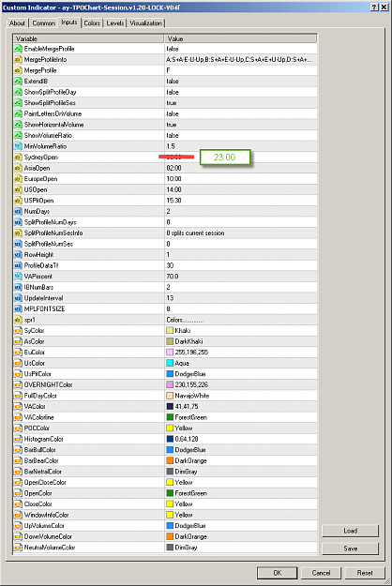This screenshot has width=392, height=586.
Task: Click the NumDays integer icon
Action: [18, 211]
